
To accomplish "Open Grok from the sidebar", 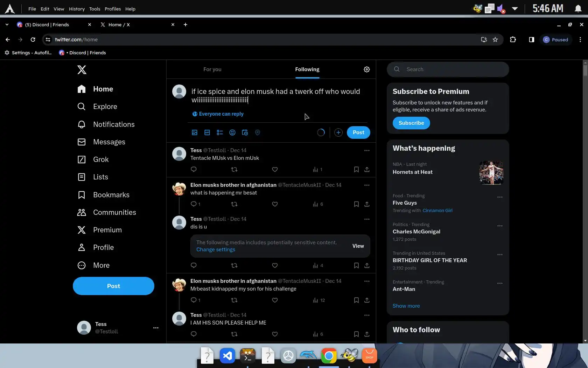I will point(93,159).
